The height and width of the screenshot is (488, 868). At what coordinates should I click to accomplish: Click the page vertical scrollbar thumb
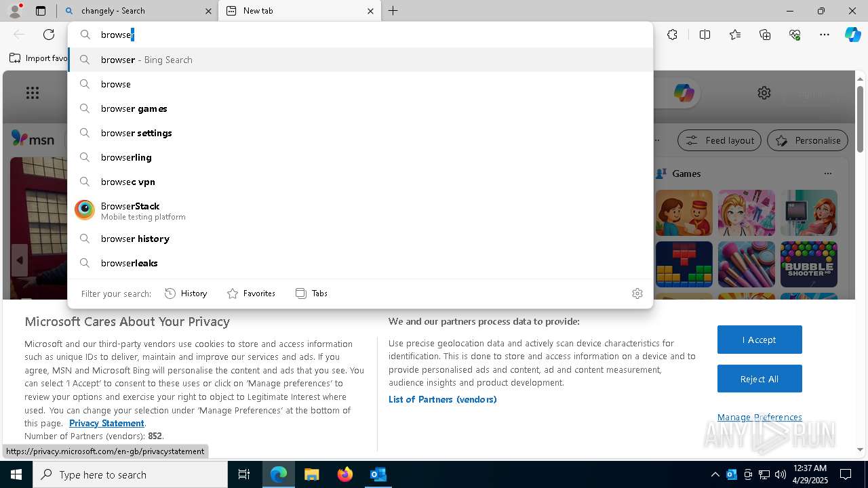click(861, 119)
